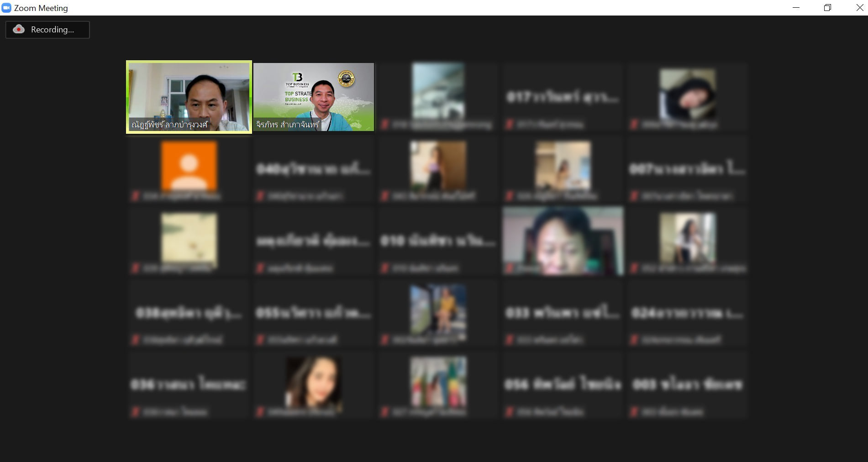Select the highlighted active speaker video tile
Viewport: 868px width, 462px height.
click(189, 97)
